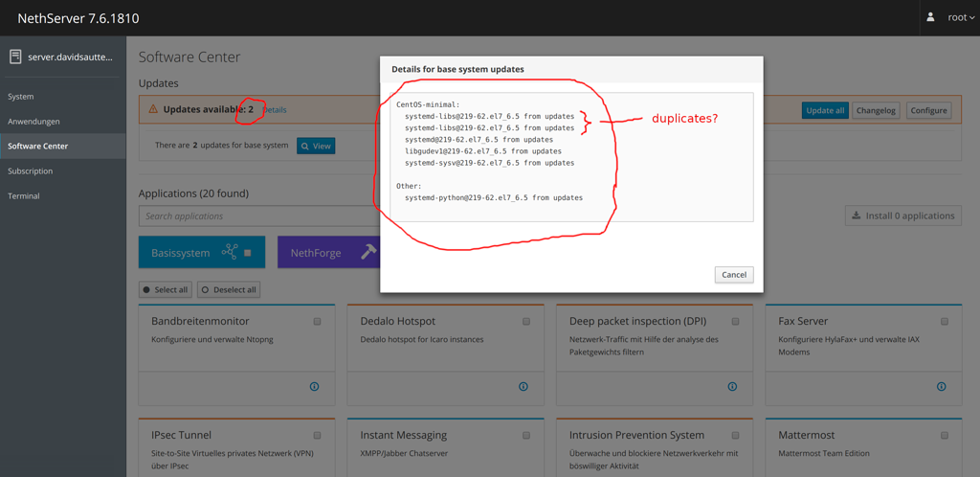Click the Details for base system updates title
Viewport: 980px width, 477px height.
tap(457, 69)
